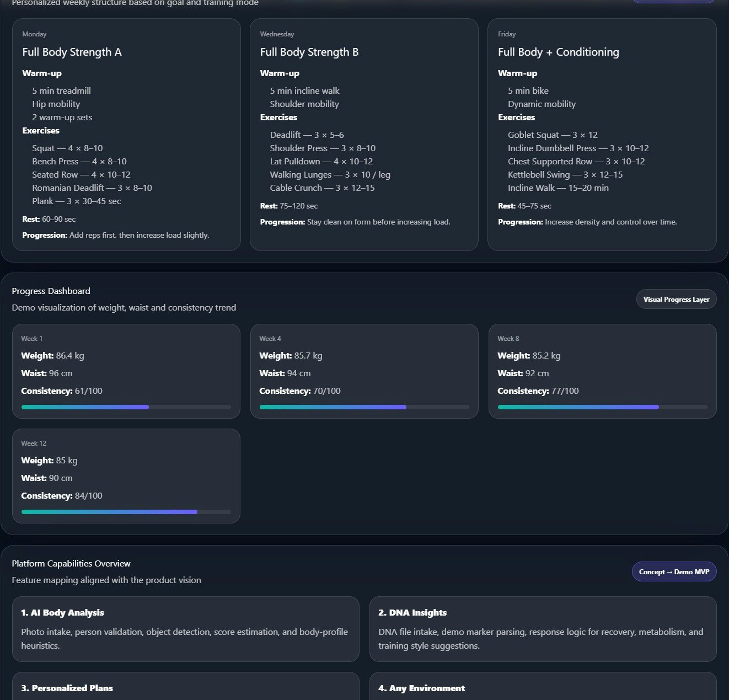Click the Progress Dashboard heading
This screenshot has width=729, height=700.
[x=51, y=291]
